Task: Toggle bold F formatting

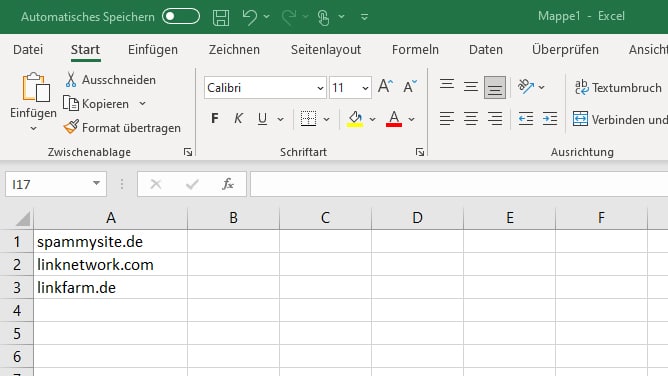Action: [x=215, y=118]
